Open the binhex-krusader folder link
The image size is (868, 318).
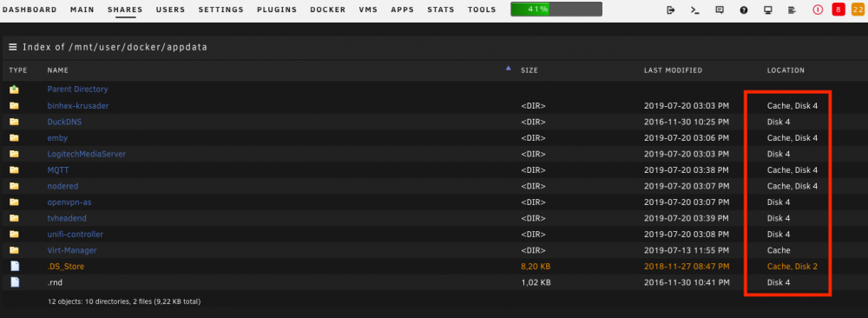[78, 105]
